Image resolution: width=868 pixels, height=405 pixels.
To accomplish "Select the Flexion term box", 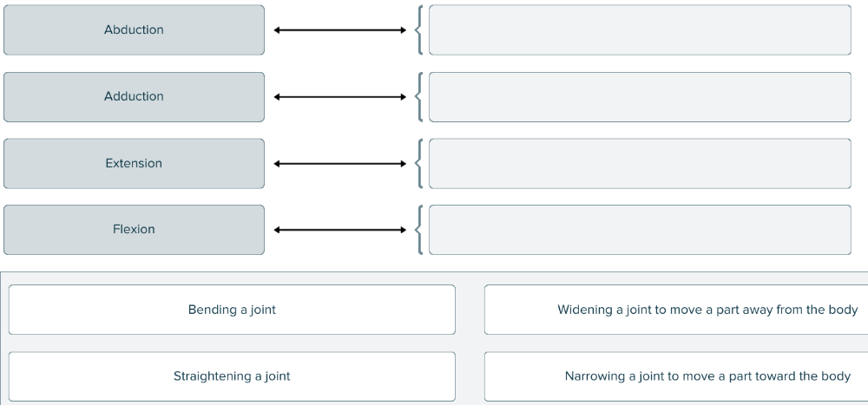I will point(134,230).
